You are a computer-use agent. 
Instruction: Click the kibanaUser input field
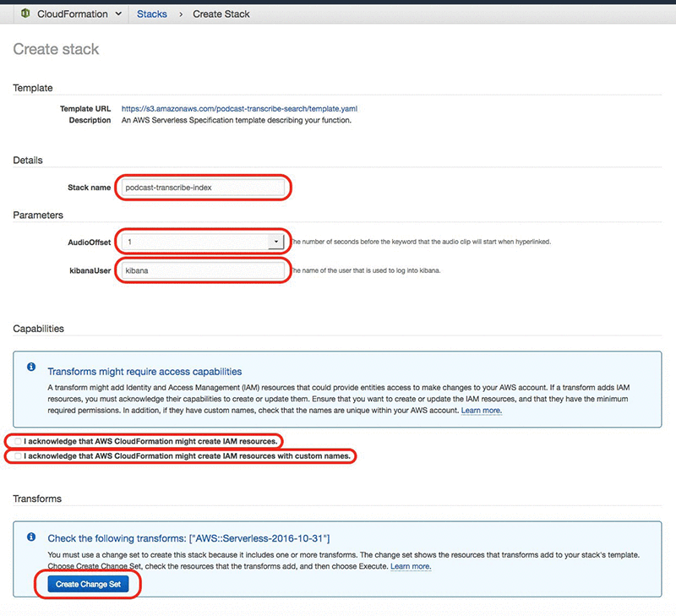point(203,270)
